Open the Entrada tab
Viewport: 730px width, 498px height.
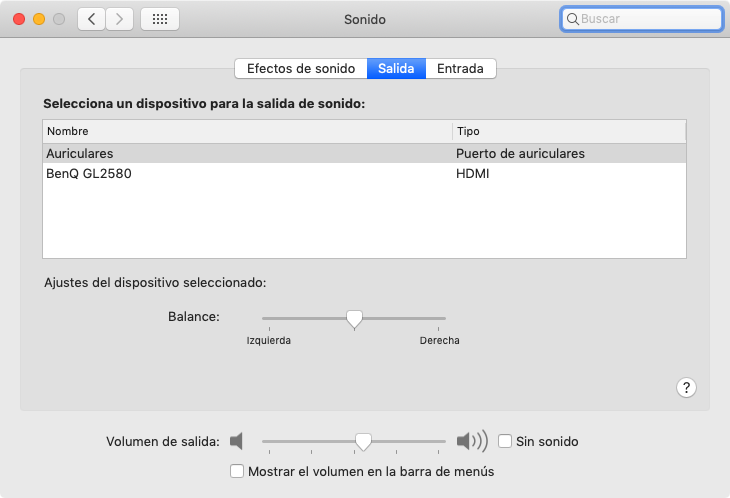coord(460,68)
